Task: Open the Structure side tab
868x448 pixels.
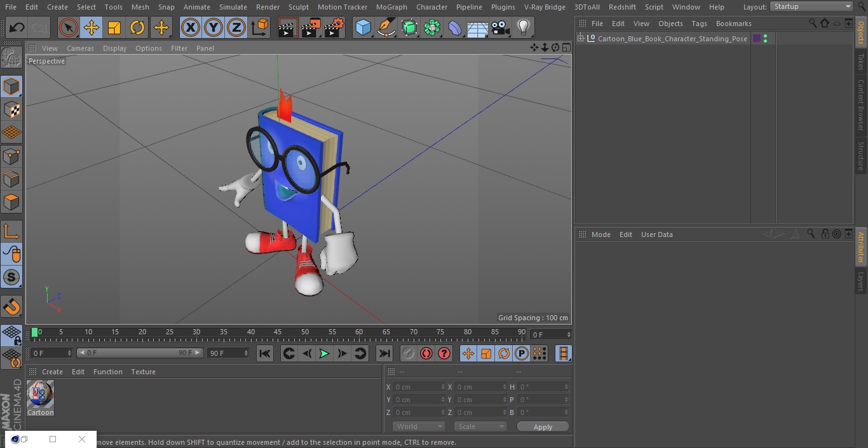Action: pyautogui.click(x=861, y=156)
